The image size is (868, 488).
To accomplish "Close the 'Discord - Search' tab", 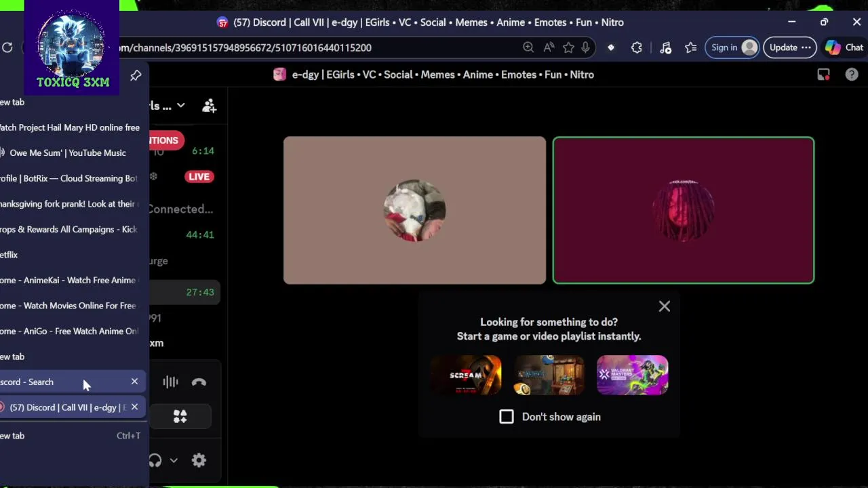I will click(x=134, y=382).
